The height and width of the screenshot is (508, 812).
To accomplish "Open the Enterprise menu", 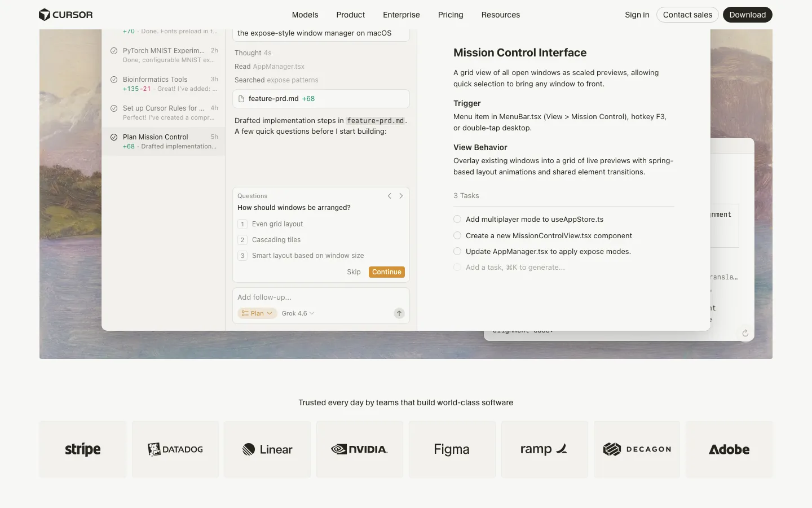I will [401, 15].
